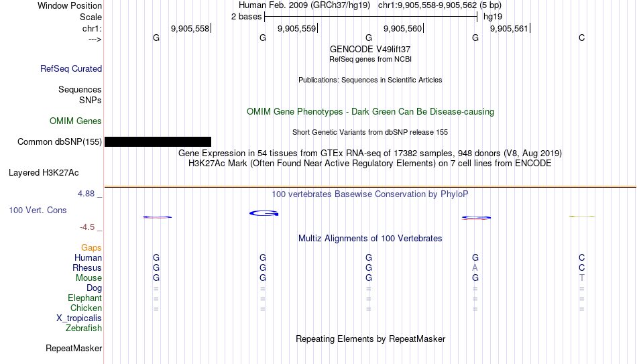Click the RepeatMasker track label
The width and height of the screenshot is (637, 364).
(x=74, y=348)
